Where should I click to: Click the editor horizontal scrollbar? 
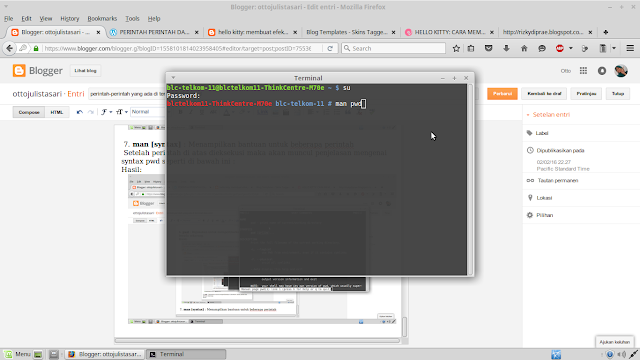(x=257, y=340)
